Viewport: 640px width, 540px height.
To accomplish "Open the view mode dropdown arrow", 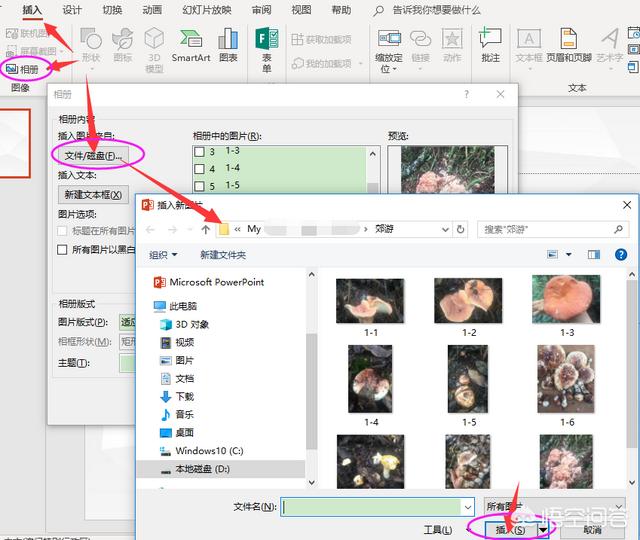I will pos(569,255).
